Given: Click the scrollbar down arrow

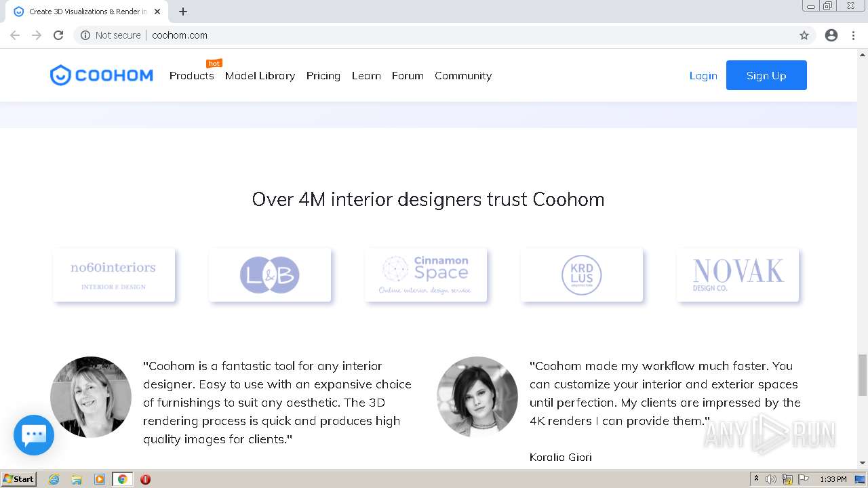Looking at the screenshot, I should click(x=863, y=463).
